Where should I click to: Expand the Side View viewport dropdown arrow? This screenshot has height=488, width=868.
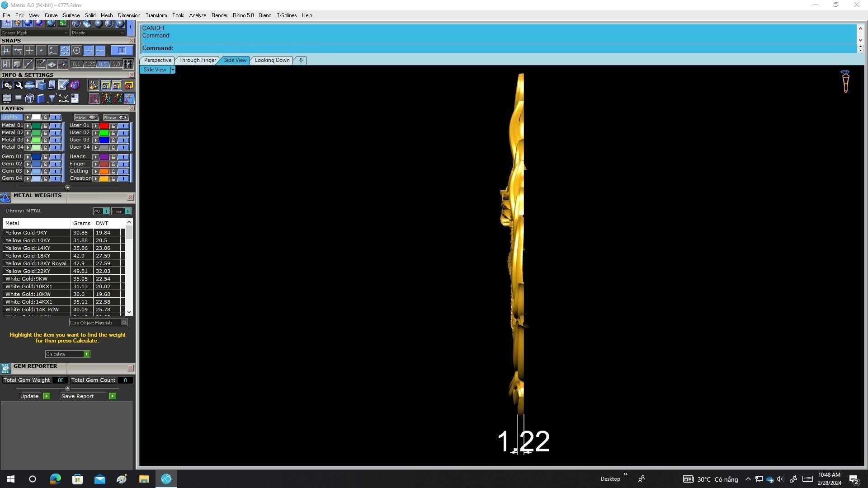[x=173, y=70]
